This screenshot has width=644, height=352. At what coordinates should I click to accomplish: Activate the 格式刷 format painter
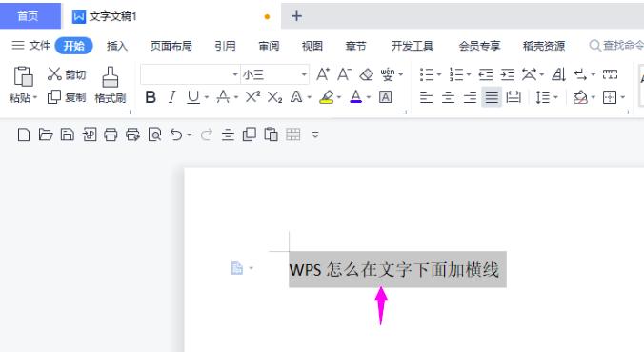[111, 85]
